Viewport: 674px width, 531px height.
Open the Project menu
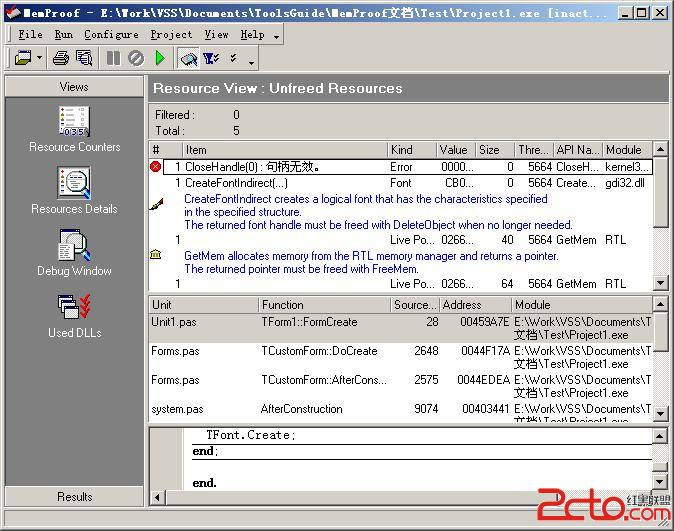point(171,34)
